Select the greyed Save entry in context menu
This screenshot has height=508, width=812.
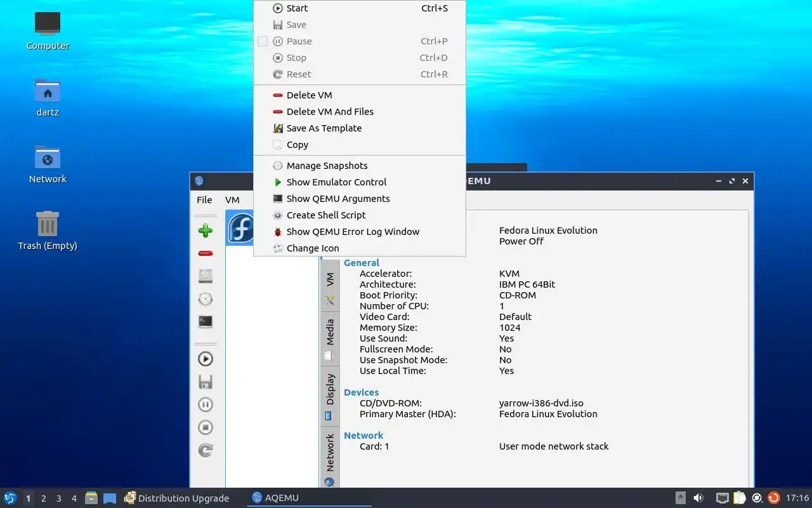360,25
